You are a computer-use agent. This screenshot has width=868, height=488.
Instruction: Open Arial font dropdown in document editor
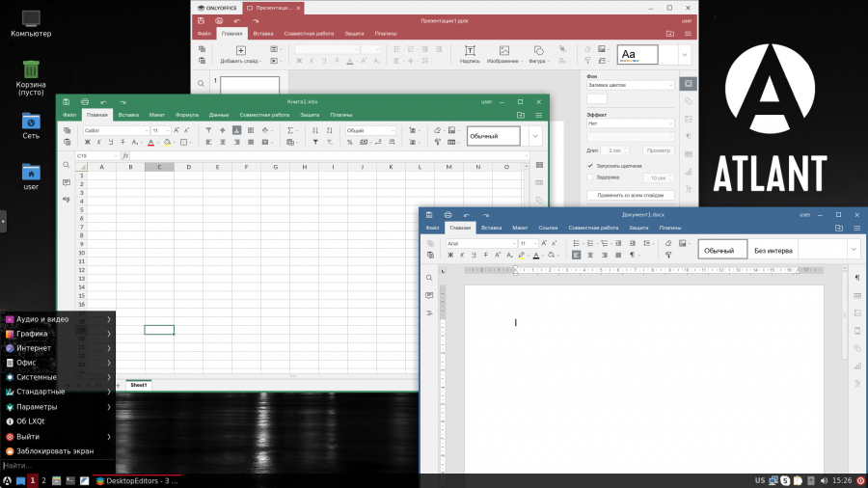click(514, 243)
